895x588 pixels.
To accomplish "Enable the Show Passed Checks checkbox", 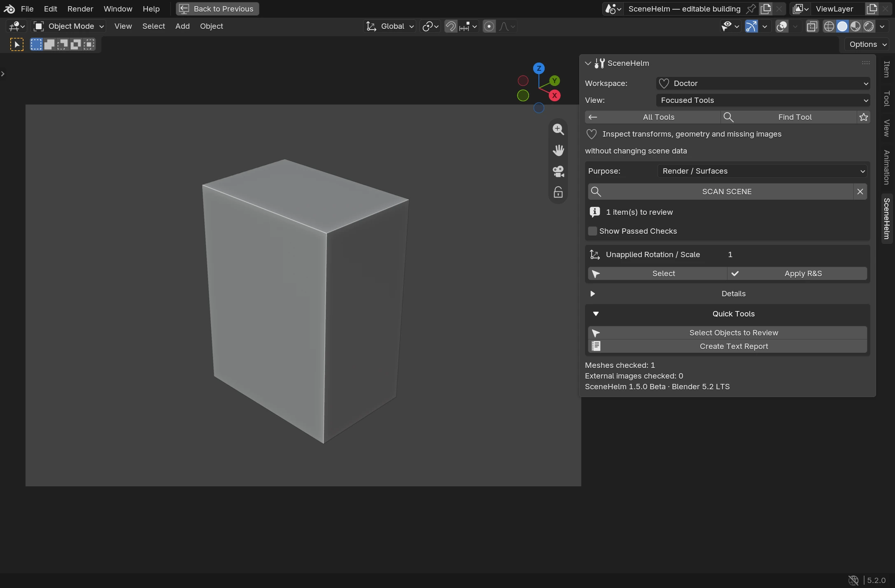I will [592, 231].
